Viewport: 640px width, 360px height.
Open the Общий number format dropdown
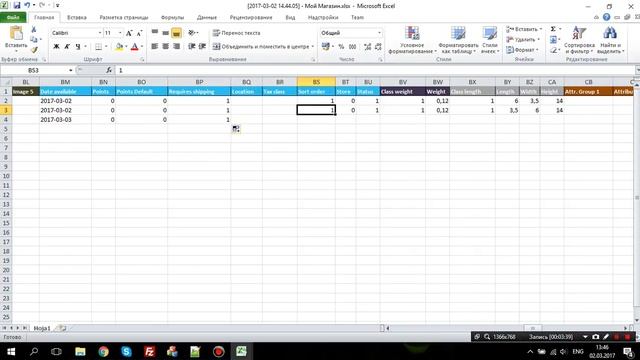point(379,33)
